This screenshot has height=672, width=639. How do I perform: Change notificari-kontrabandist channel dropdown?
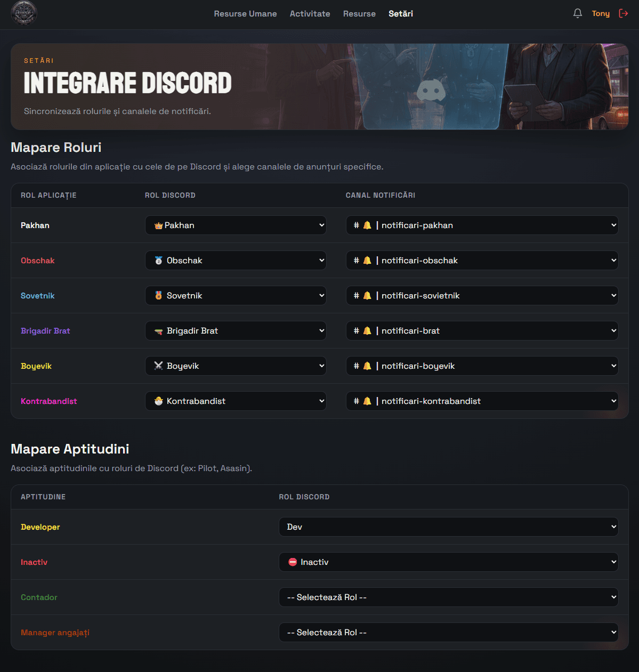[482, 401]
